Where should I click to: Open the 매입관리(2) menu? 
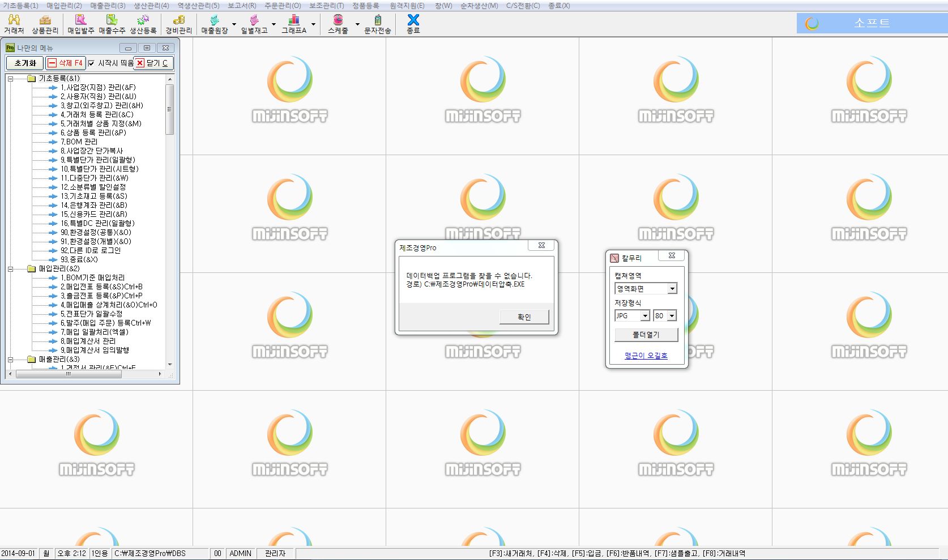click(x=64, y=6)
